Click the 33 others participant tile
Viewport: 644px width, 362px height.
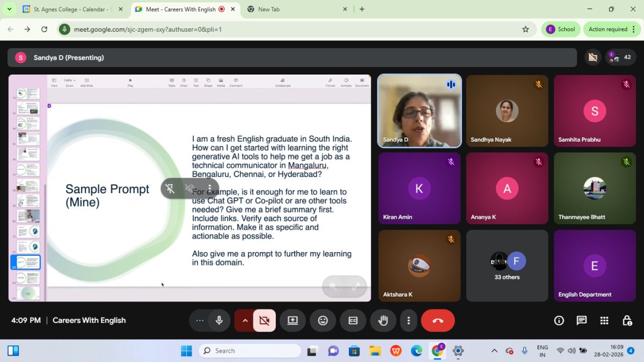pos(507,266)
